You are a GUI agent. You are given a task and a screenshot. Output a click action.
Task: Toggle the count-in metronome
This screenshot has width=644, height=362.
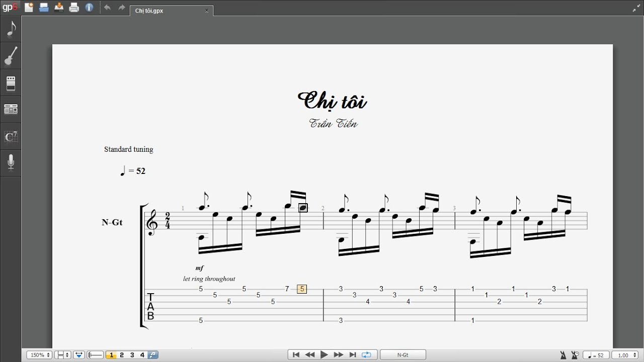(x=575, y=355)
